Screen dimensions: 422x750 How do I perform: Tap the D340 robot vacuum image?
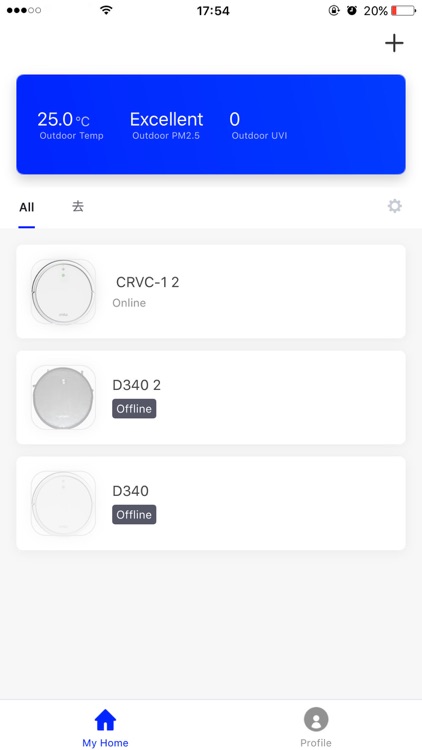coord(63,503)
